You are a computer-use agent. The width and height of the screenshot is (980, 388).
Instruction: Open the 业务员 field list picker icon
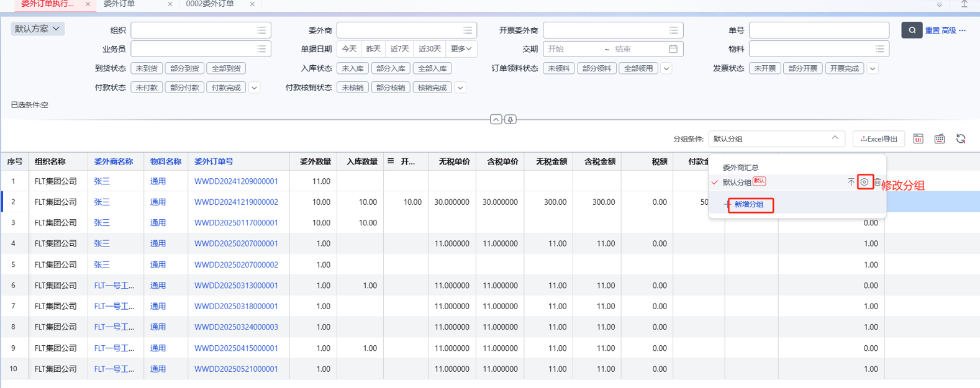[261, 48]
